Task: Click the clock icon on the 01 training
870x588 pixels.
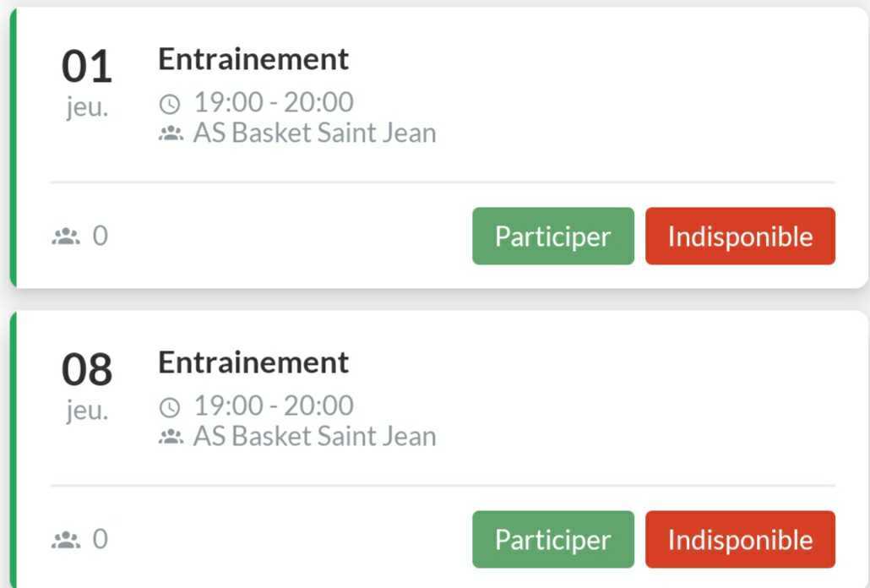Action: pyautogui.click(x=170, y=104)
